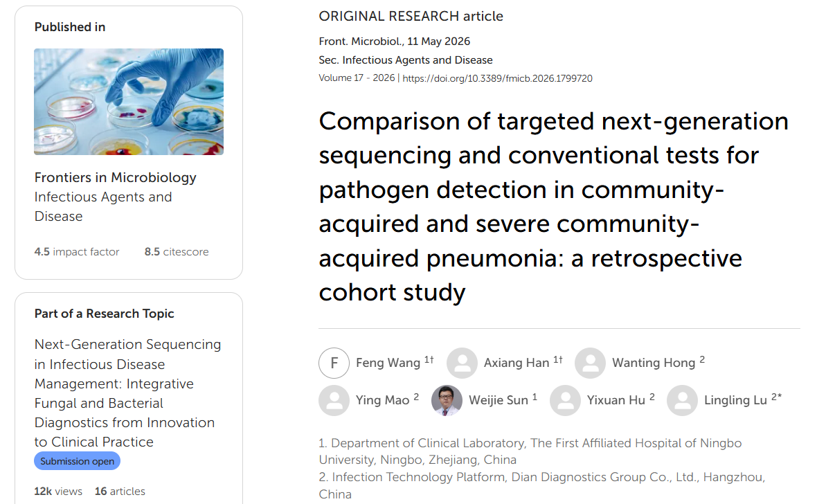Open author Axiang Han's name link

[x=517, y=363]
